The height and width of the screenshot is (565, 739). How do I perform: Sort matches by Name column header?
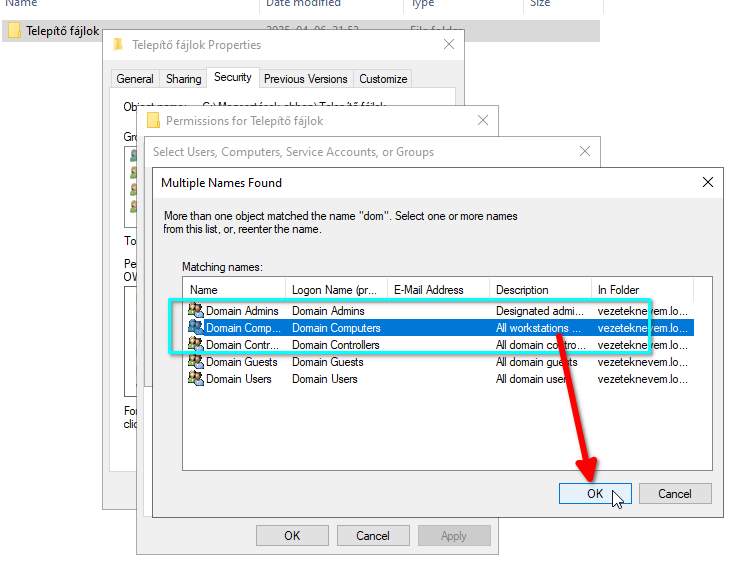click(x=234, y=290)
